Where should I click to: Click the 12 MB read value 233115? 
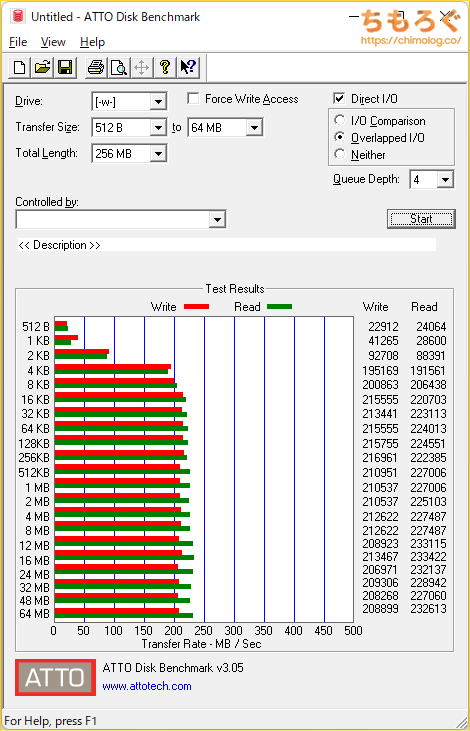[x=429, y=544]
